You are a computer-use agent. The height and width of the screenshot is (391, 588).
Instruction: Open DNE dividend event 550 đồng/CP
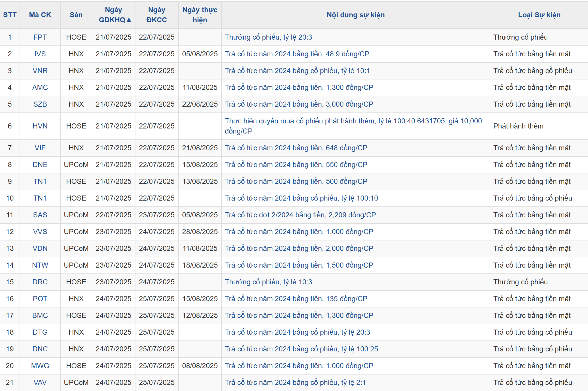296,165
